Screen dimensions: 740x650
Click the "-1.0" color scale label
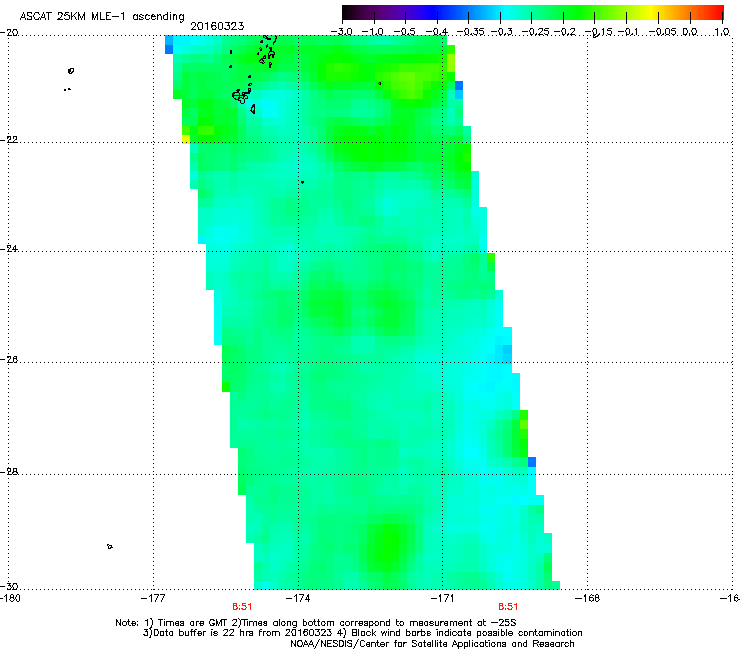pyautogui.click(x=372, y=32)
